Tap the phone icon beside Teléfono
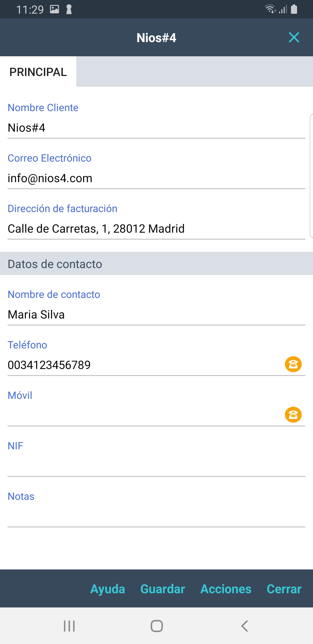Viewport: 313px width, 644px height. 293,364
